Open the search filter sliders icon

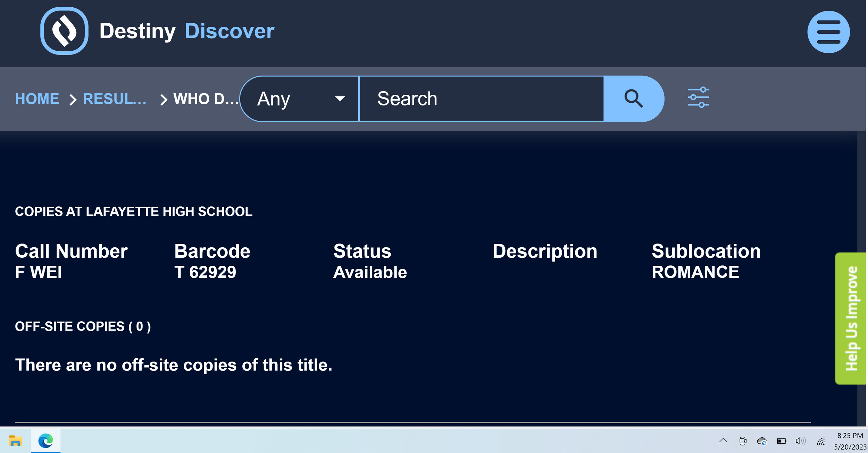point(698,97)
